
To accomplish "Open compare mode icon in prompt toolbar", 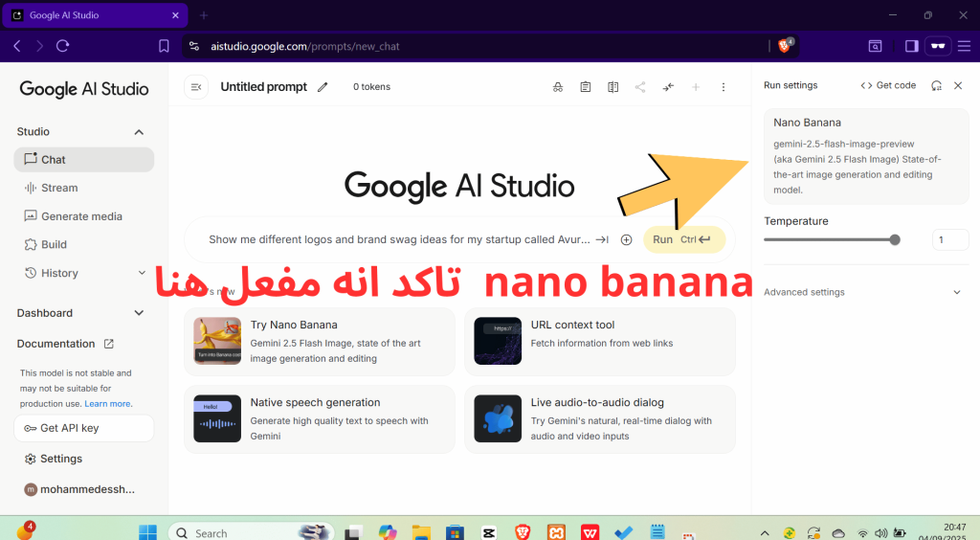I will (612, 87).
